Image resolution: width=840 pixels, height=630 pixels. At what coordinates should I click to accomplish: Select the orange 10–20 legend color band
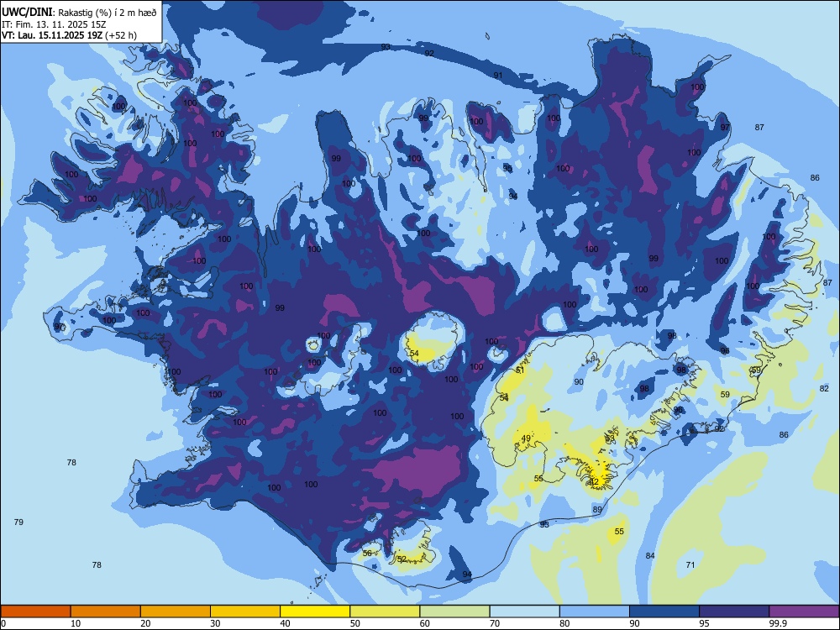click(x=106, y=612)
